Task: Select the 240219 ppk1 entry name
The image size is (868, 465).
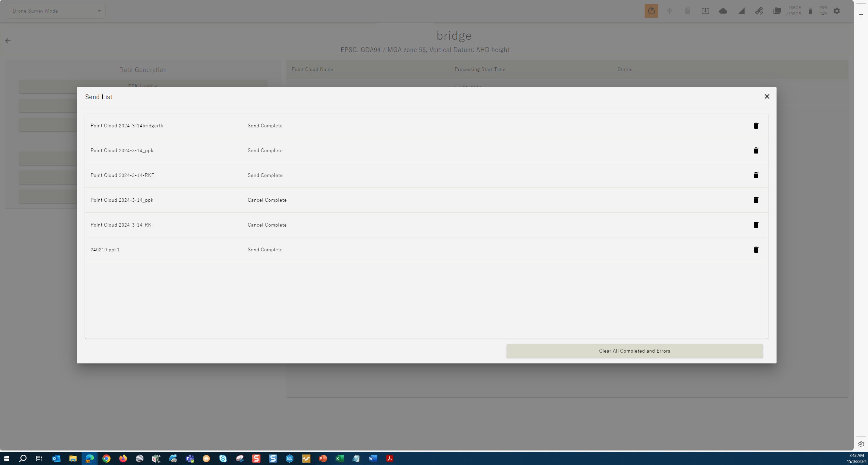Action: (x=105, y=250)
